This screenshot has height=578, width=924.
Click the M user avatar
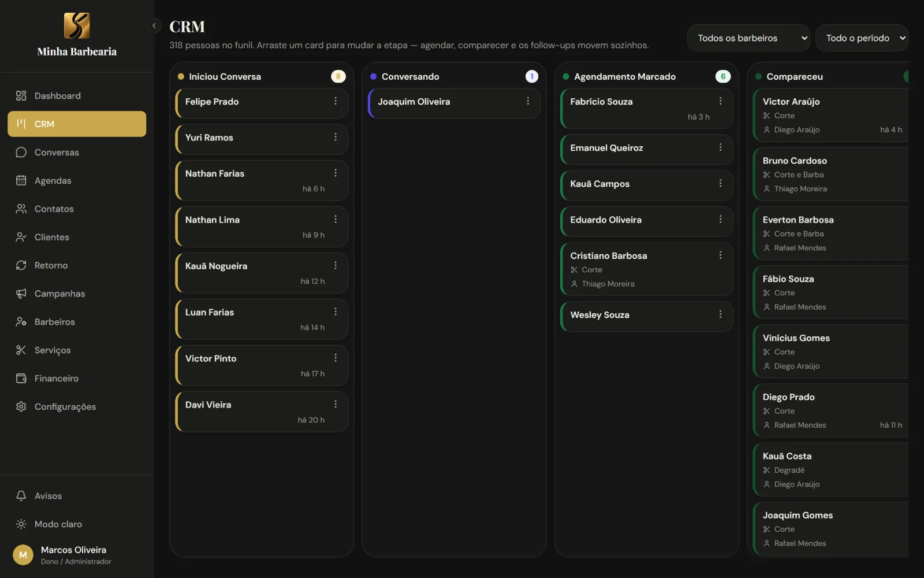coord(23,555)
